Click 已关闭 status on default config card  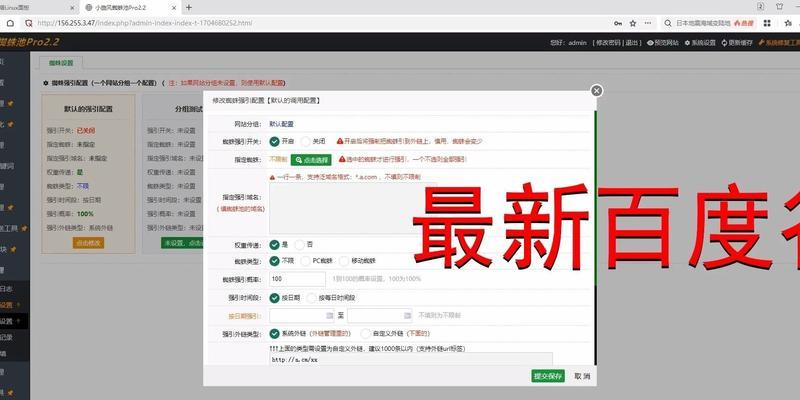tap(86, 131)
